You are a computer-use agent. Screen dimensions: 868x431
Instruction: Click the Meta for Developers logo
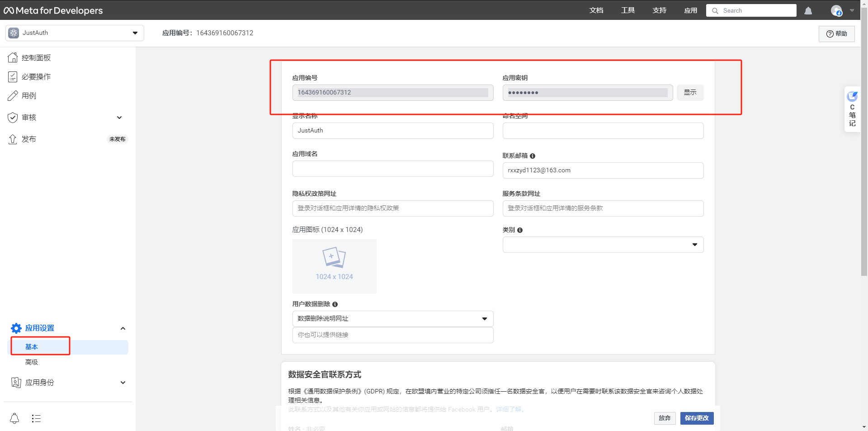tap(53, 10)
